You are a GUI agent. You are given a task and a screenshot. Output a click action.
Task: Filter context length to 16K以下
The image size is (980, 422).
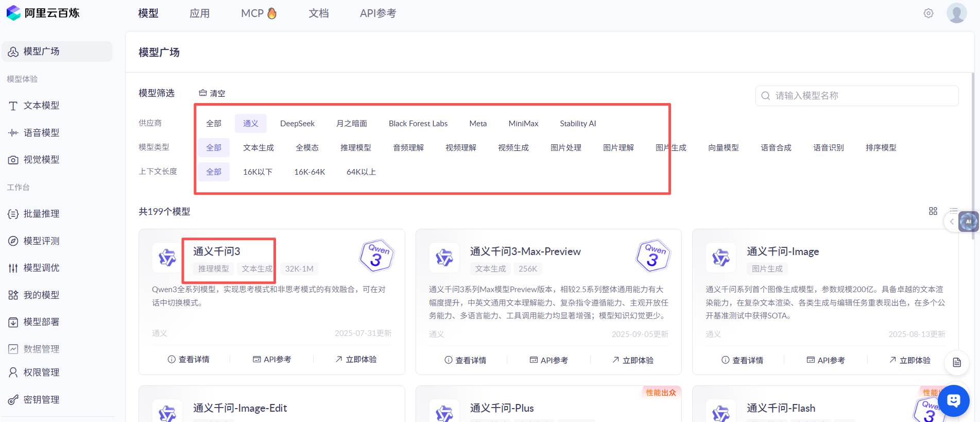click(257, 172)
